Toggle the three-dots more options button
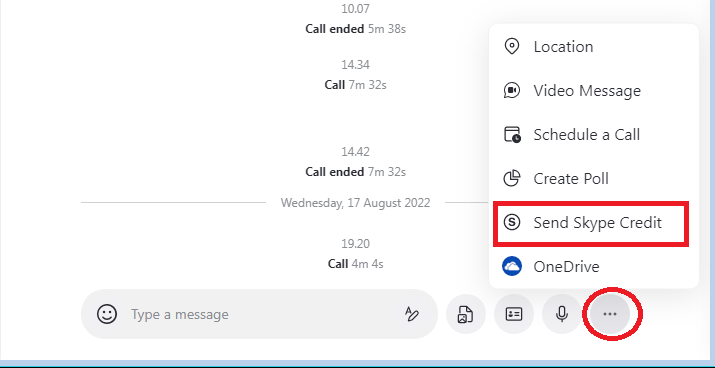Image resolution: width=715 pixels, height=368 pixels. tap(610, 314)
